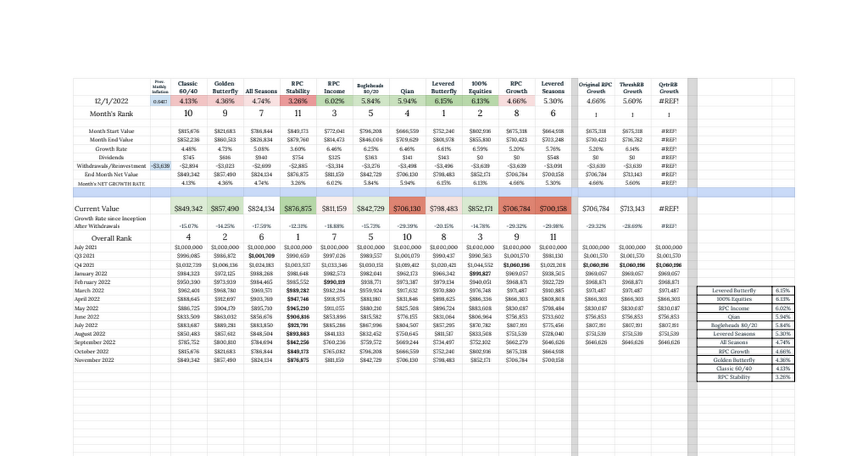This screenshot has height=456, width=868.
Task: Click the ThreshRB Growth header
Action: (632, 88)
